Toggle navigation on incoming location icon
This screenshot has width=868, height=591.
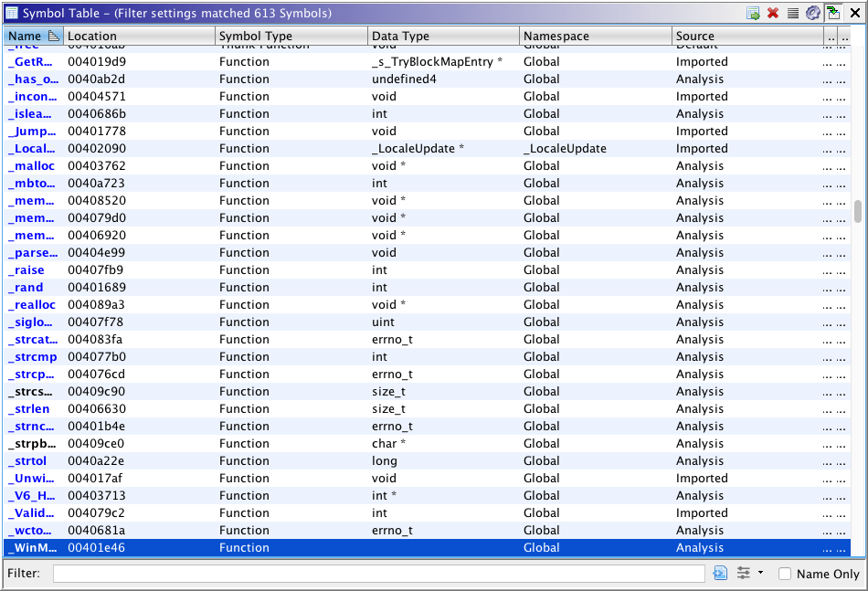pyautogui.click(x=833, y=14)
